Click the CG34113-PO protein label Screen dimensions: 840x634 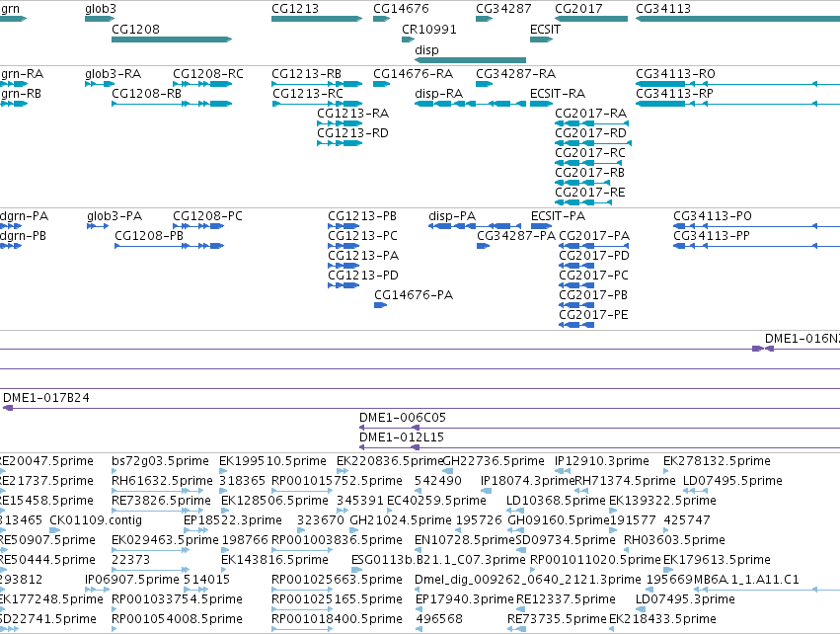[x=713, y=216]
